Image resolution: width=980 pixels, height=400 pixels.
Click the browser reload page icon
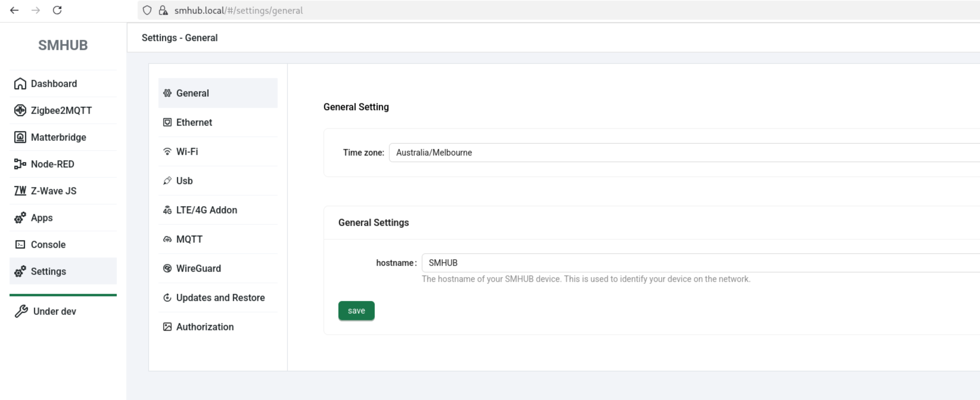pos(57,10)
